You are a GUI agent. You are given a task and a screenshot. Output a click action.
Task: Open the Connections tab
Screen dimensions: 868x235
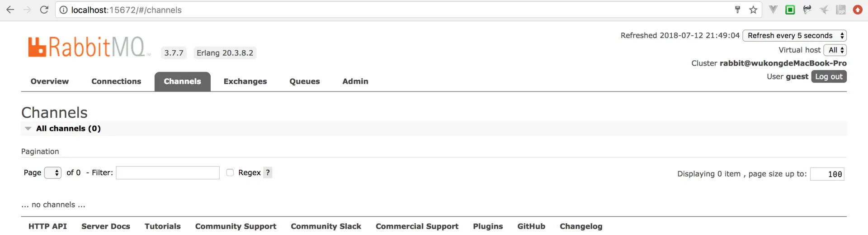(116, 82)
